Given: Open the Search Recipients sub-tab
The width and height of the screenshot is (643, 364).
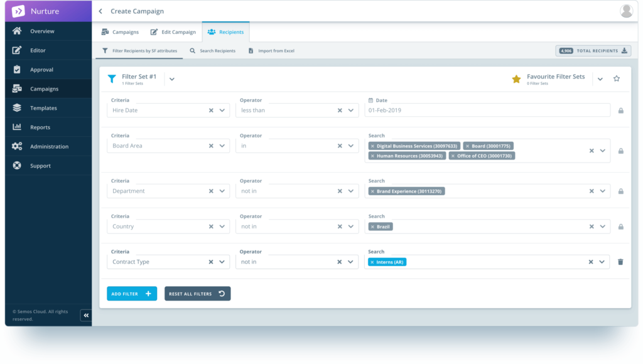Looking at the screenshot, I should (212, 51).
